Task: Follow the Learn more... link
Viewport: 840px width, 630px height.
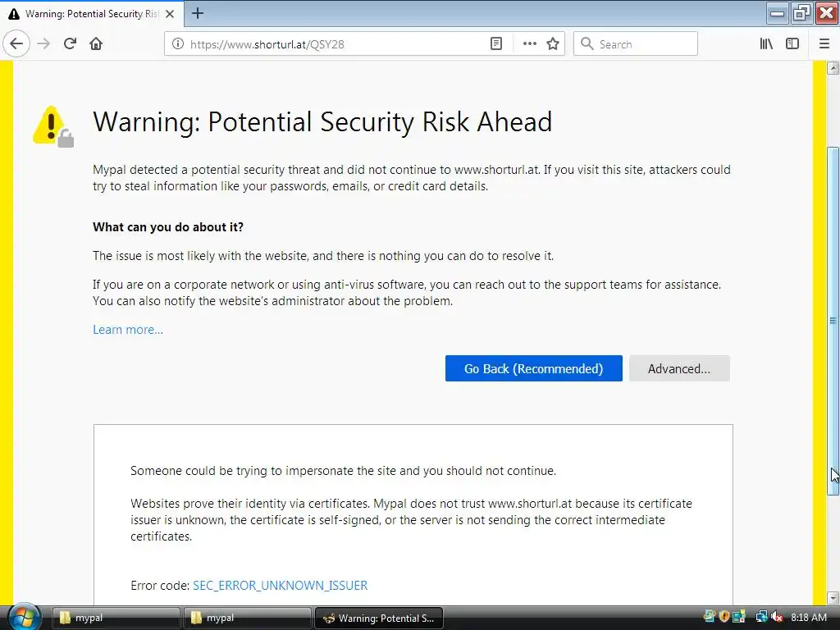Action: tap(128, 330)
